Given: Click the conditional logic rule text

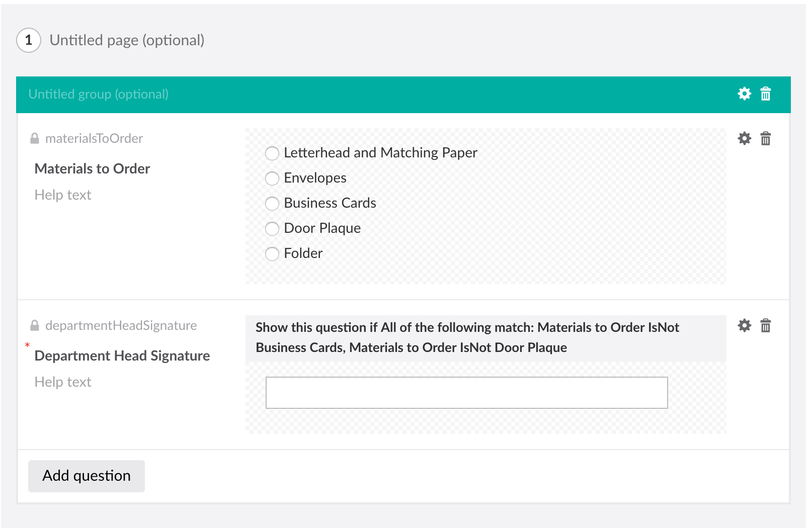Looking at the screenshot, I should coord(467,337).
